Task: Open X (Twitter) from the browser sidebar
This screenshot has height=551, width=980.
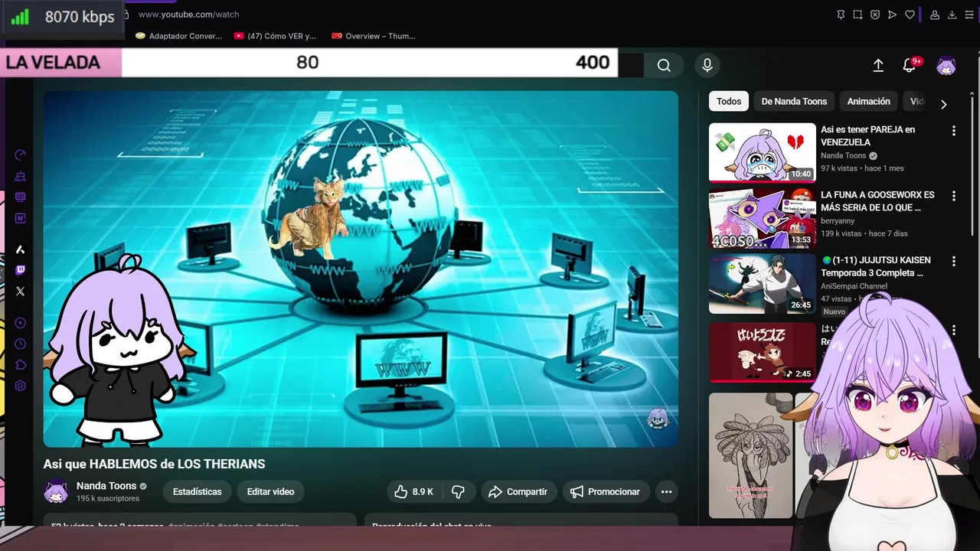Action: pos(21,291)
